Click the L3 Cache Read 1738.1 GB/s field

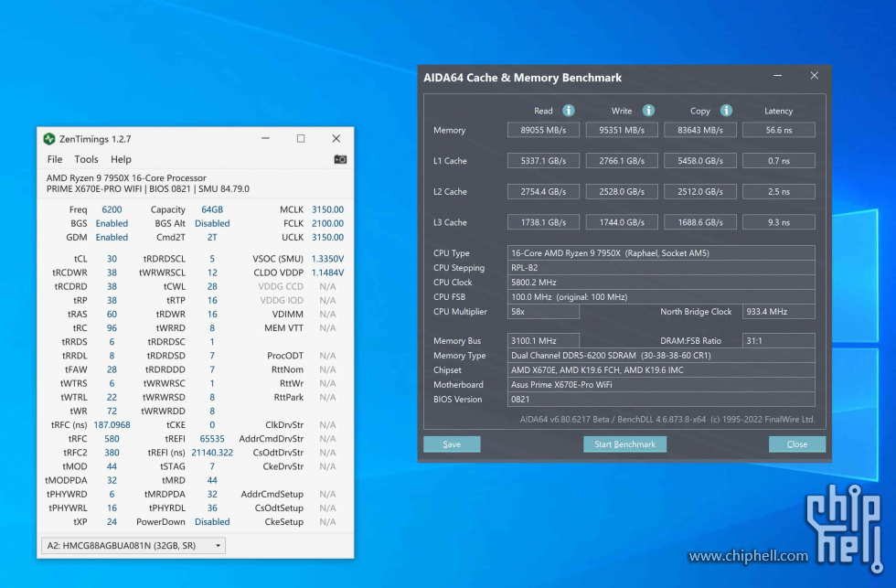tap(543, 222)
